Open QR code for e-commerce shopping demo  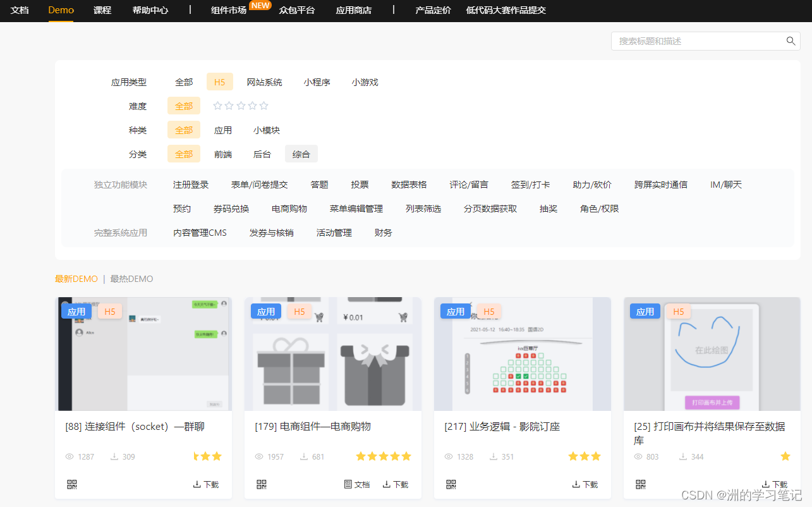(262, 484)
